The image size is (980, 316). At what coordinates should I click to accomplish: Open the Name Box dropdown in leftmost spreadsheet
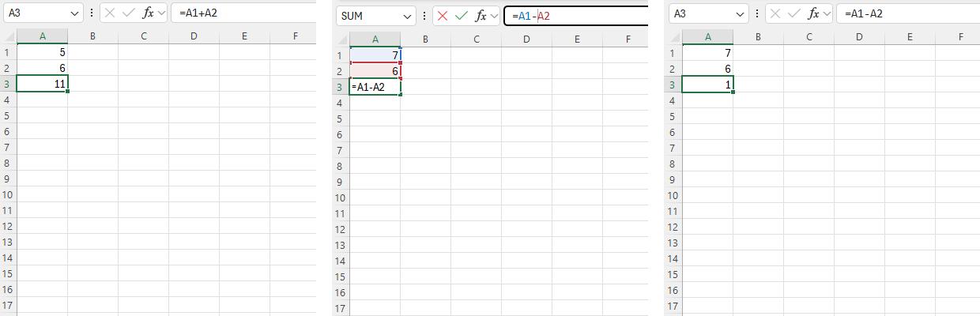74,13
